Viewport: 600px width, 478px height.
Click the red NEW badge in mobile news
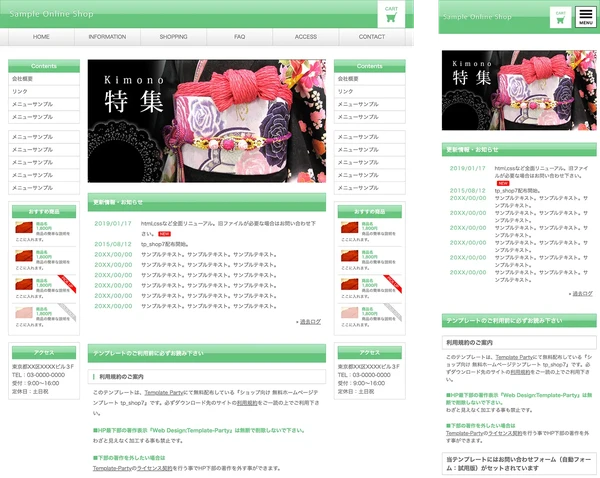tap(502, 183)
